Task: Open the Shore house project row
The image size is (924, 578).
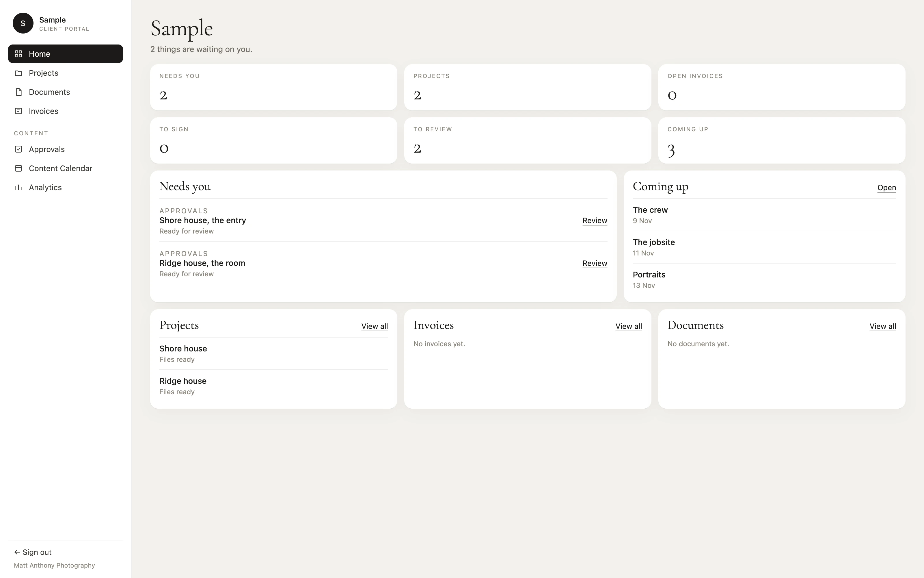Action: pos(273,354)
